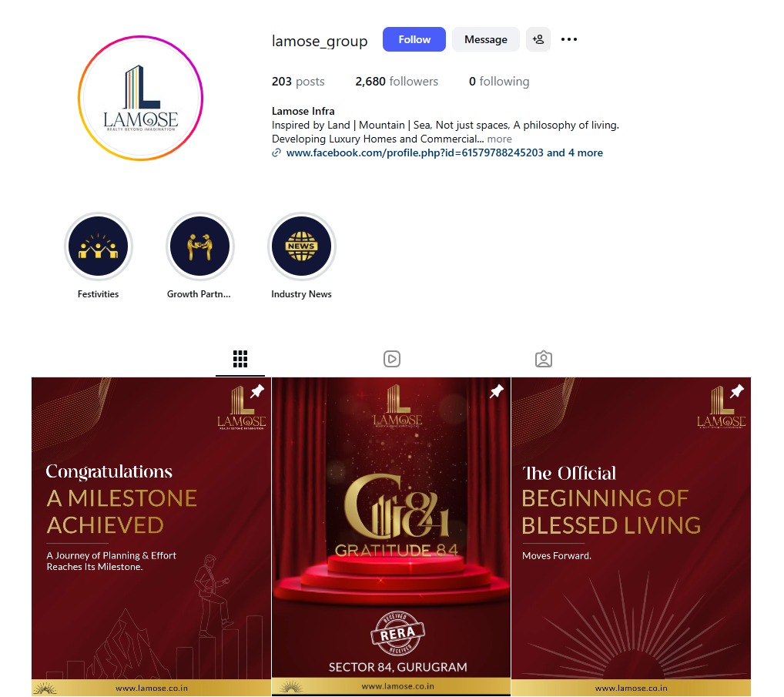View the 2,680 followers list
Image resolution: width=784 pixels, height=697 pixels.
pos(397,82)
